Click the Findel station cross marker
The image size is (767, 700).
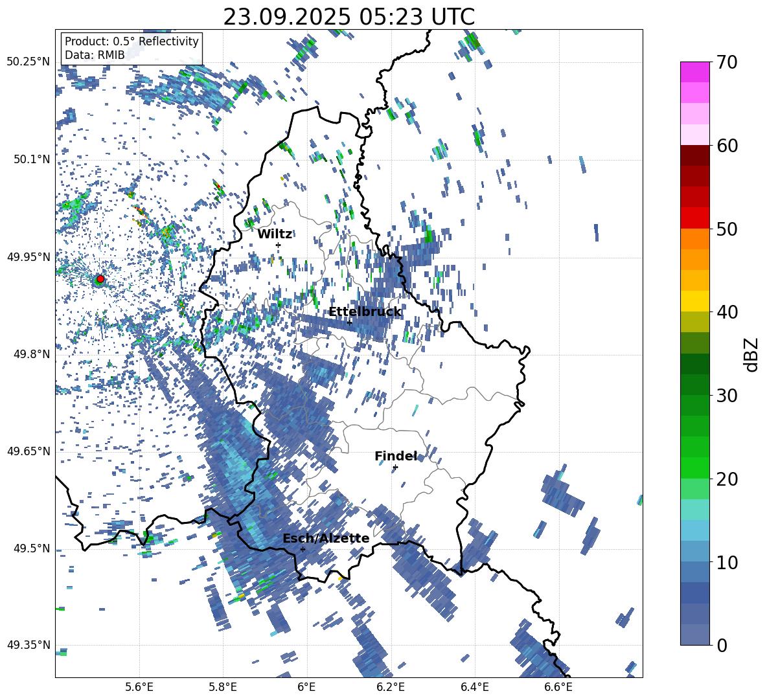pyautogui.click(x=395, y=468)
